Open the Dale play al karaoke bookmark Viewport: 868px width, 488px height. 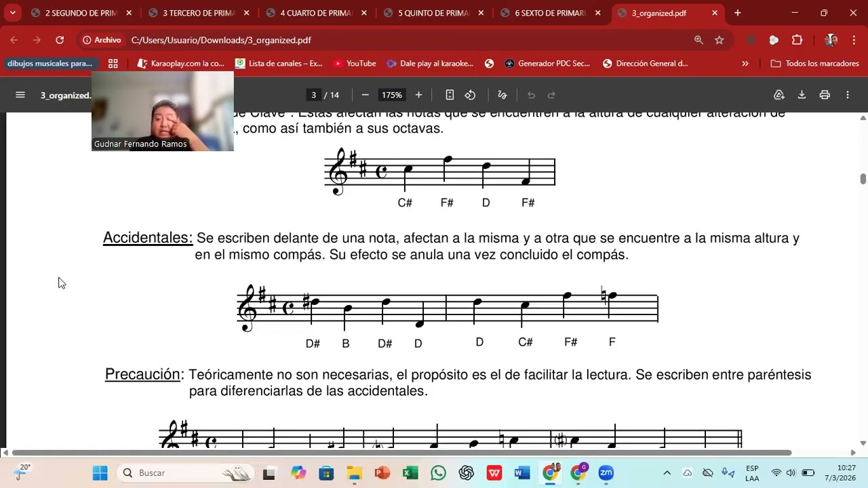click(x=430, y=64)
